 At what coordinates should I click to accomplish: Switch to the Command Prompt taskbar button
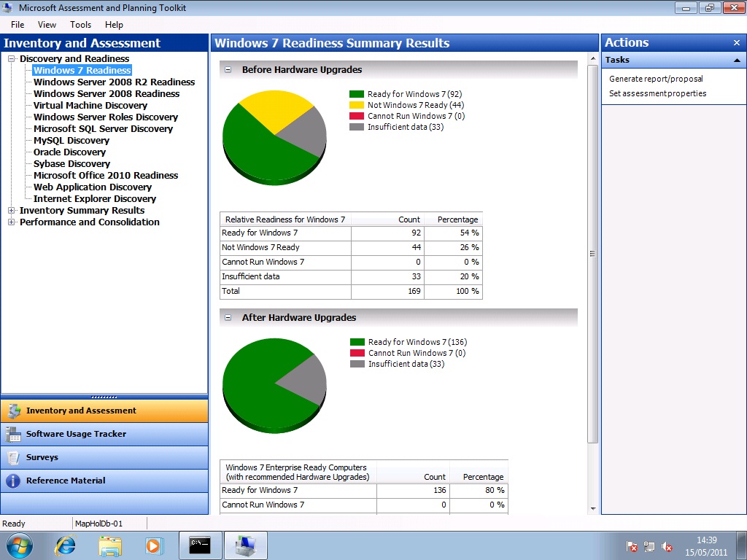click(x=200, y=545)
